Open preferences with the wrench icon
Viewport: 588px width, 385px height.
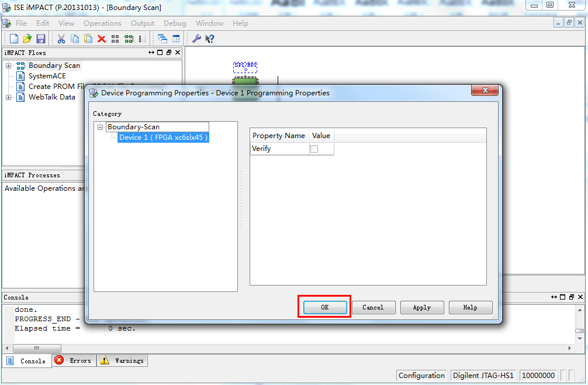coord(196,39)
